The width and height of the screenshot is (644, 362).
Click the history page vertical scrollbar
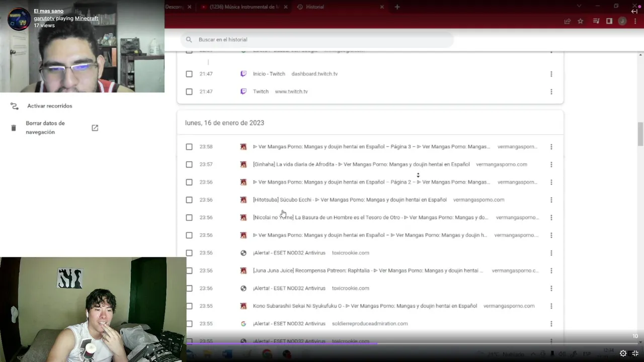click(640, 133)
